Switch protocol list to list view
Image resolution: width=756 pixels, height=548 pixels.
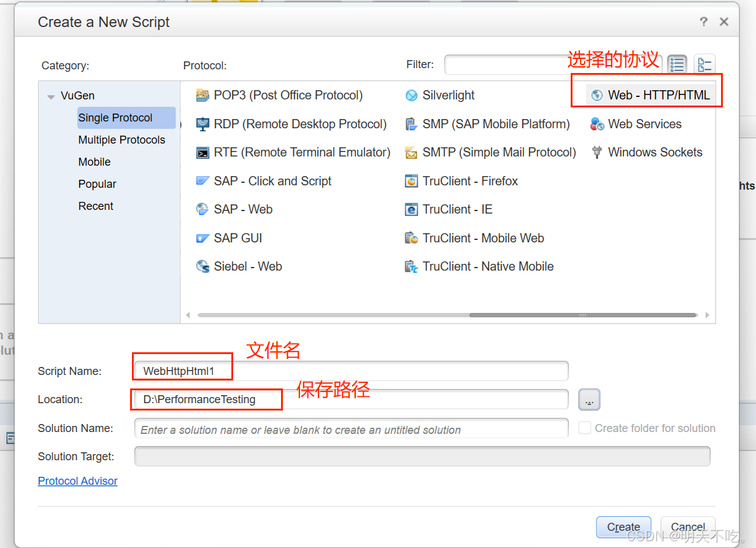click(677, 64)
